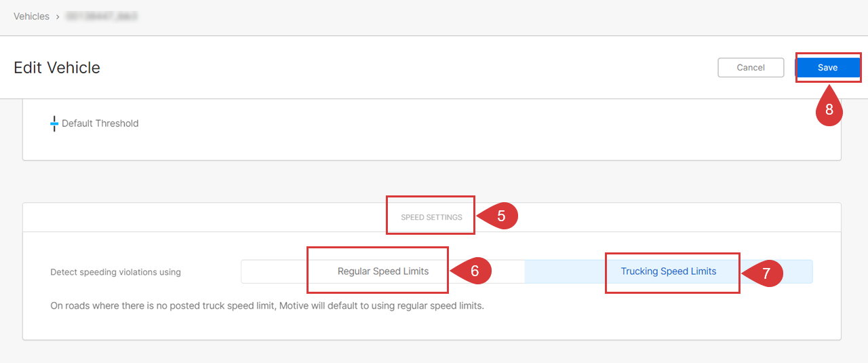868x363 pixels.
Task: Click the blue Default Threshold marker icon
Action: tap(54, 123)
